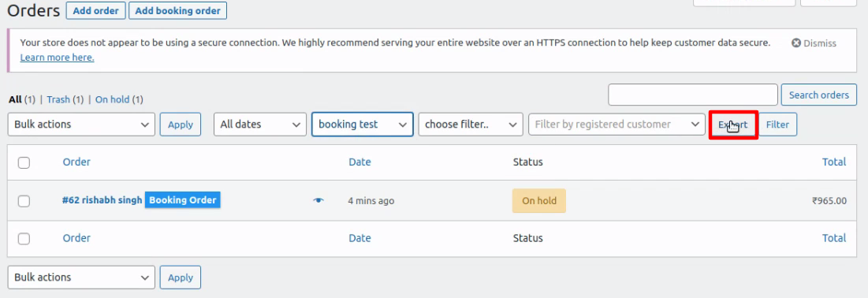This screenshot has height=298, width=868.
Task: Open the Learn more here link
Action: [57, 58]
